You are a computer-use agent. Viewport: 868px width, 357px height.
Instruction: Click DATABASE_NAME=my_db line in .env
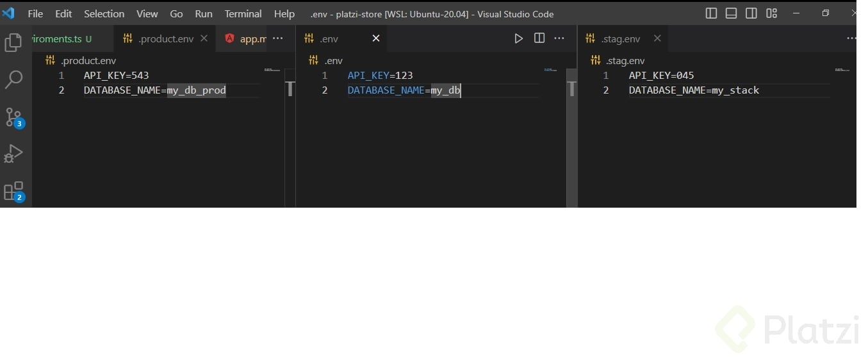coord(404,90)
